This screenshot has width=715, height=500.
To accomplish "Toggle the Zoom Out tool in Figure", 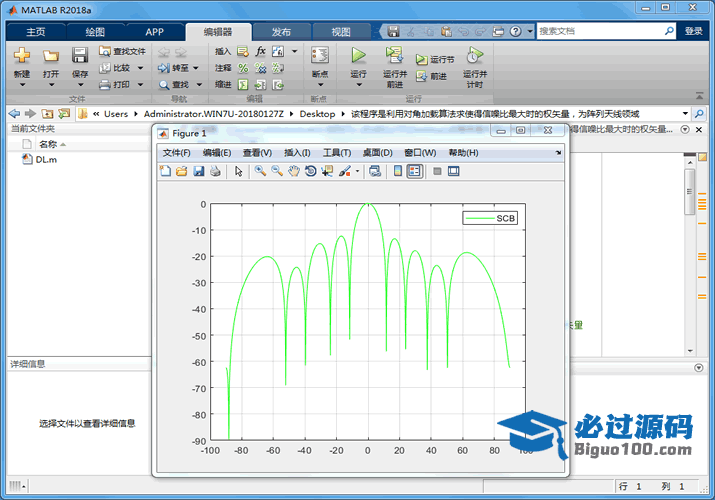I will (x=277, y=171).
